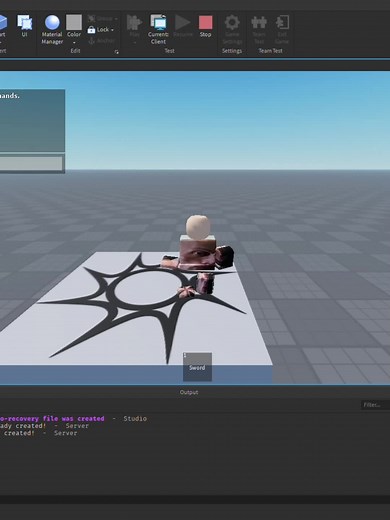Click the star decal on the baseplate
Screen dimensions: 390x520
pos(142,307)
